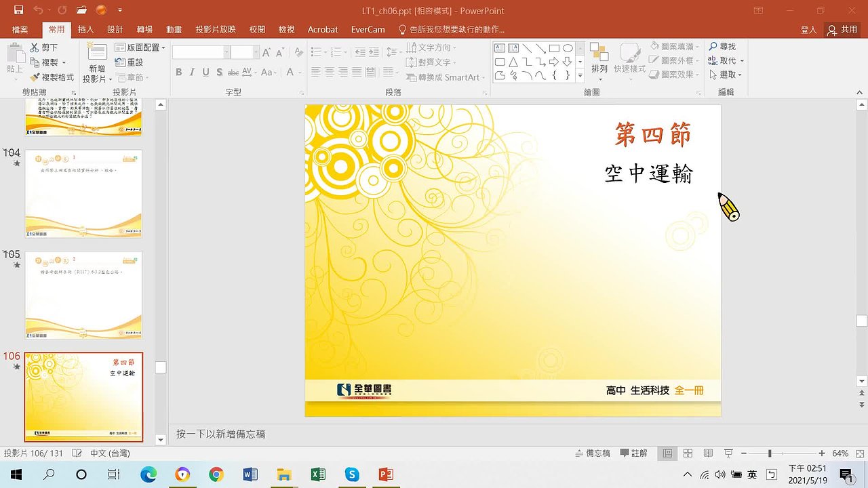Click the slide subtitle '空中運輸'
868x488 pixels.
click(x=649, y=174)
